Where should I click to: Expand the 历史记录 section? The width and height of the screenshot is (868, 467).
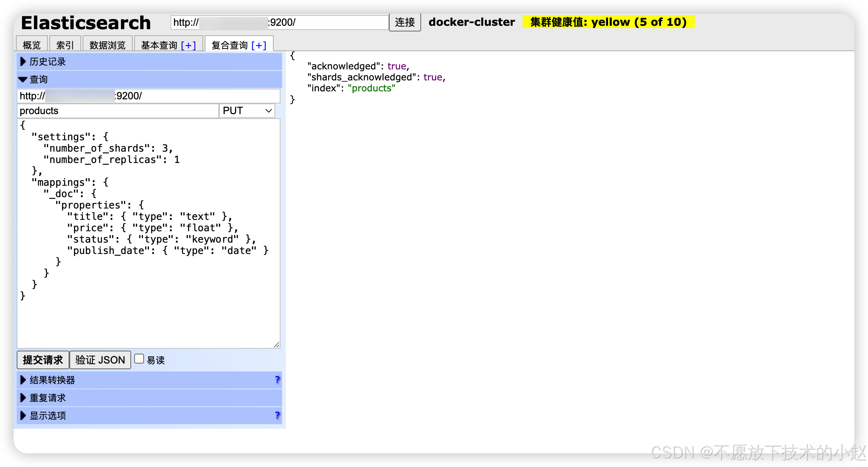pos(47,62)
